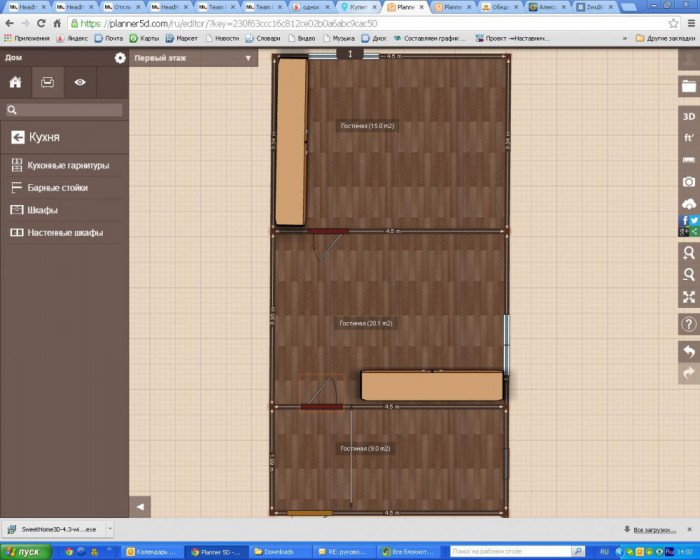Click the cloud upload icon

pos(688,204)
